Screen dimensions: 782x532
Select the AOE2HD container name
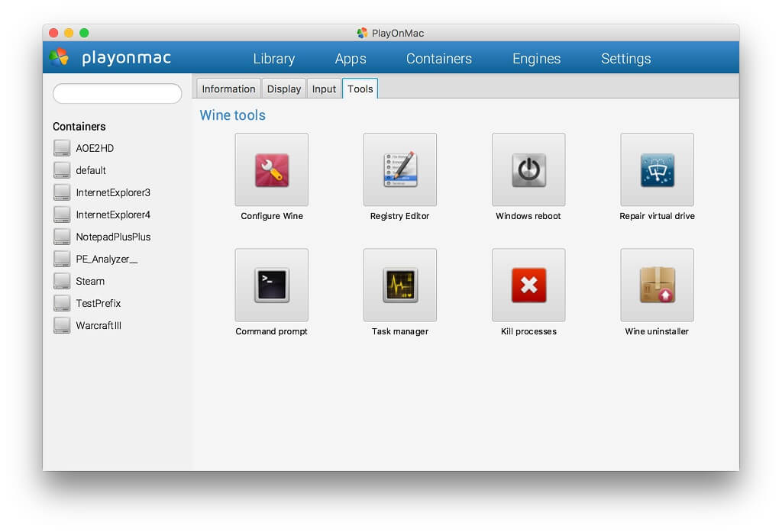pos(95,148)
